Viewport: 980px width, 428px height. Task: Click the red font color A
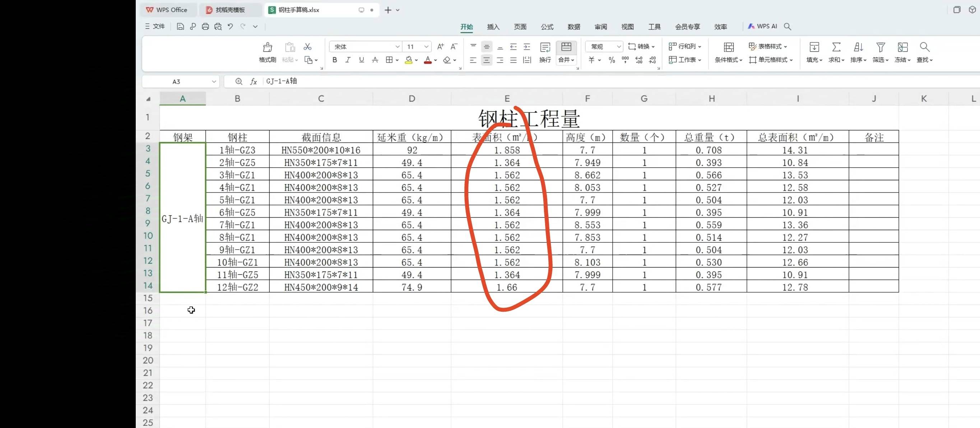coord(428,60)
